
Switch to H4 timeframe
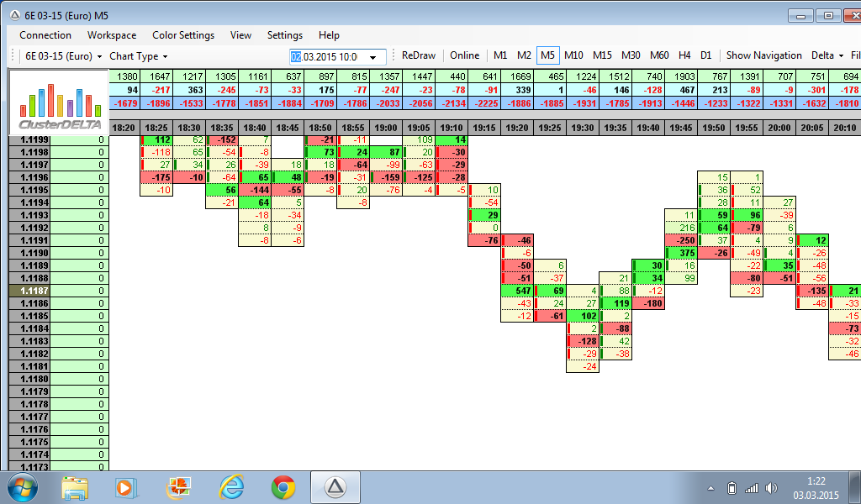[684, 55]
